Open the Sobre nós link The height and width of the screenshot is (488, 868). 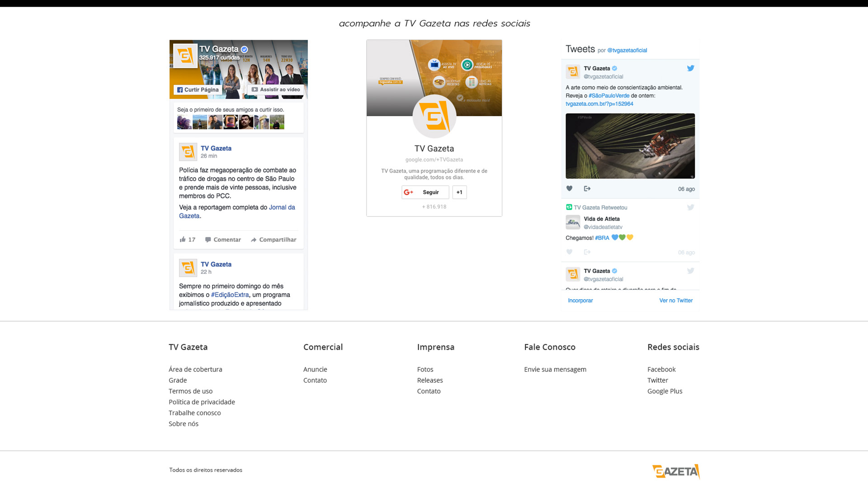pyautogui.click(x=184, y=423)
